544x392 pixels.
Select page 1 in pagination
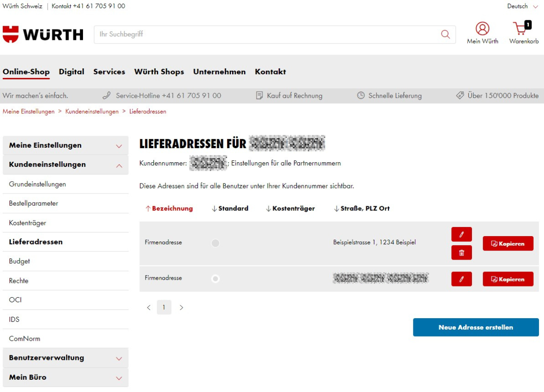click(164, 307)
